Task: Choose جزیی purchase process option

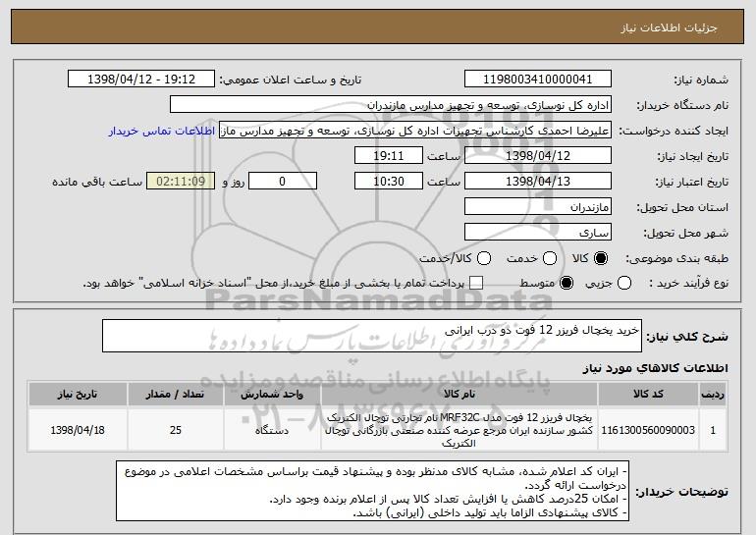Action: [x=624, y=283]
